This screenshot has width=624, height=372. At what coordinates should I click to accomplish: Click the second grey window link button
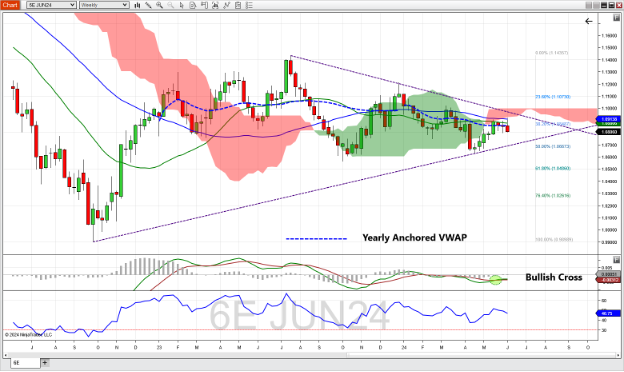tap(596, 5)
